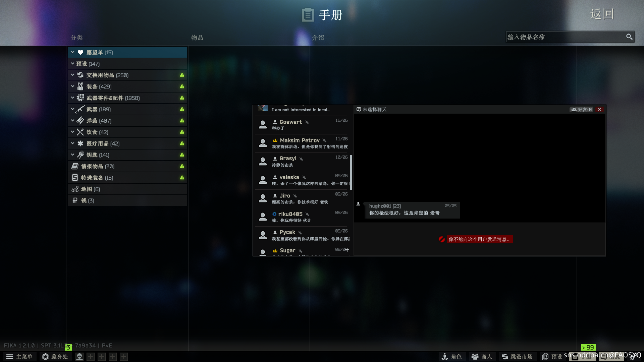Click the warning triangle on the 弹药 row

coord(182,121)
